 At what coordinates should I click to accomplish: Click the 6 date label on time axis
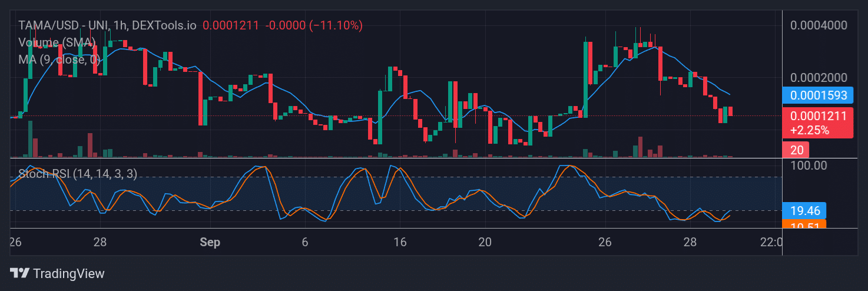point(304,242)
